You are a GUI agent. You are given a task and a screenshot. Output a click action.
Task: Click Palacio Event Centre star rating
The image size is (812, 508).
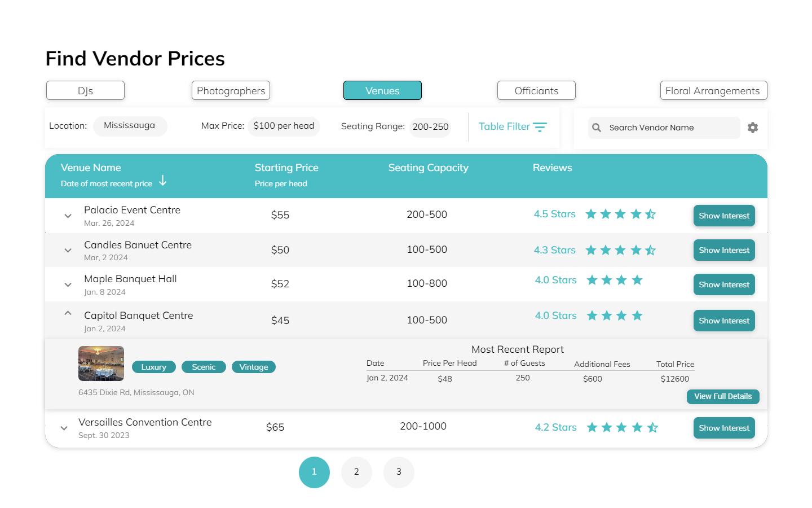point(620,214)
